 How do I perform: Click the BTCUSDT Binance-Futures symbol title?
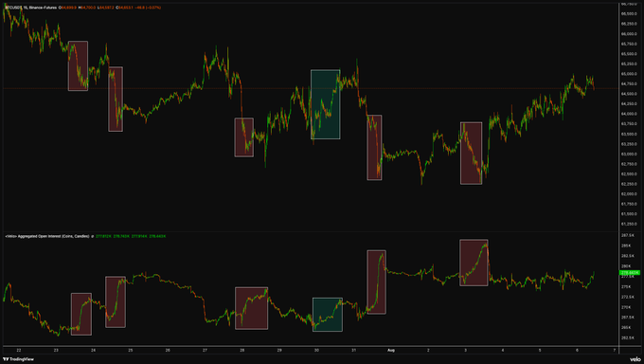tap(31, 8)
